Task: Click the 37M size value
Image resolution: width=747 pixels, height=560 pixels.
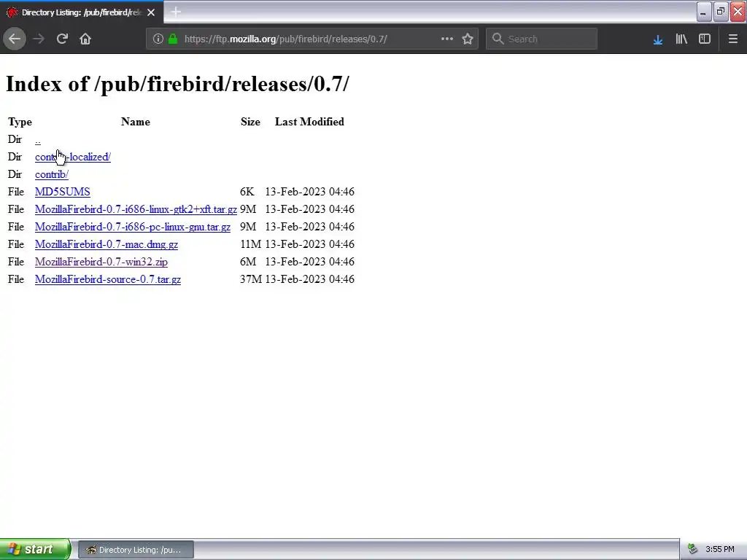Action: point(251,279)
